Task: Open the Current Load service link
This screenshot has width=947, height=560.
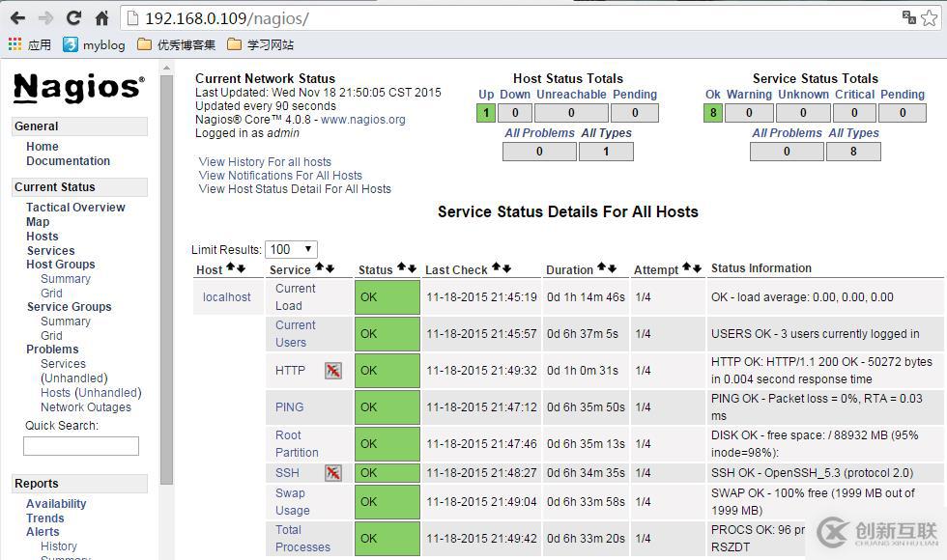Action: [x=296, y=297]
